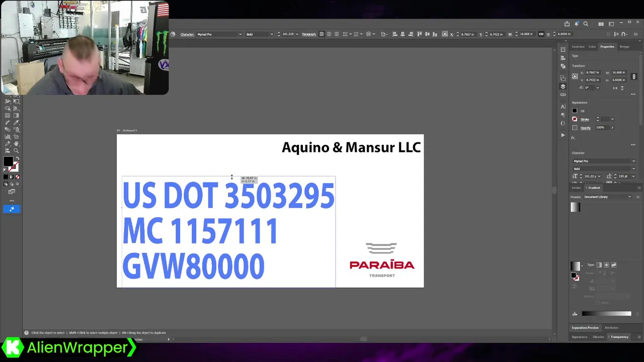Toggle constrain proportions link in Properties panel

click(x=634, y=76)
